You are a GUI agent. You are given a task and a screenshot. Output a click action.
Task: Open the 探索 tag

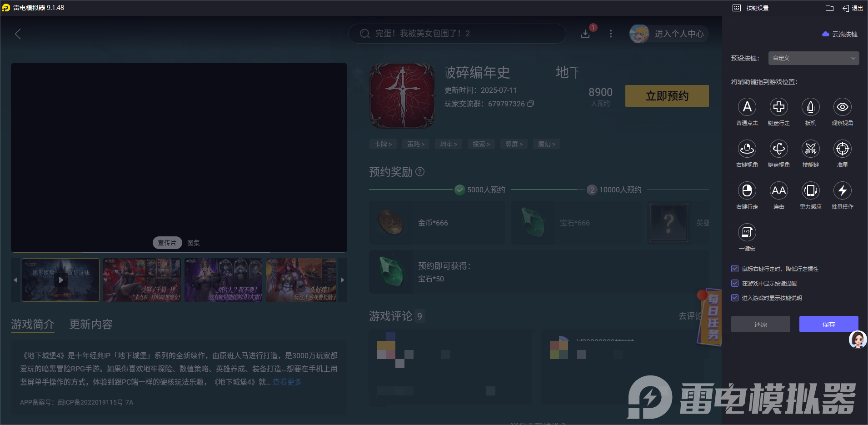(x=481, y=144)
